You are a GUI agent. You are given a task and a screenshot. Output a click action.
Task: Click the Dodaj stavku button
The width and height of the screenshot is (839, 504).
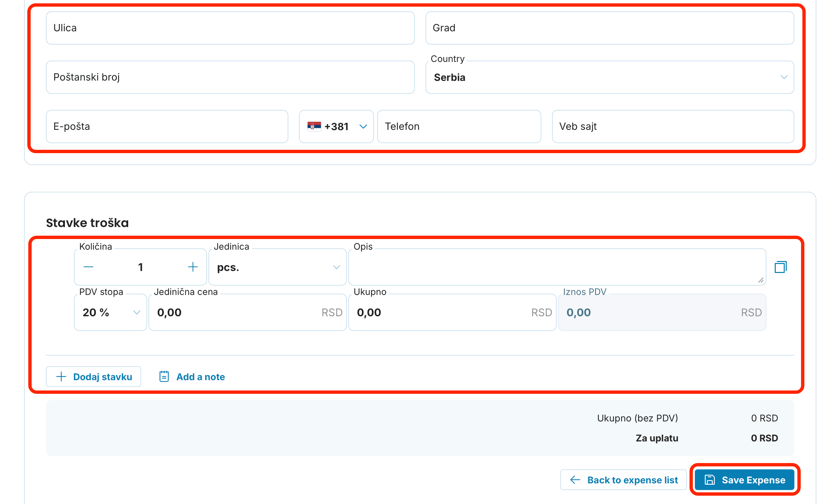pyautogui.click(x=94, y=377)
